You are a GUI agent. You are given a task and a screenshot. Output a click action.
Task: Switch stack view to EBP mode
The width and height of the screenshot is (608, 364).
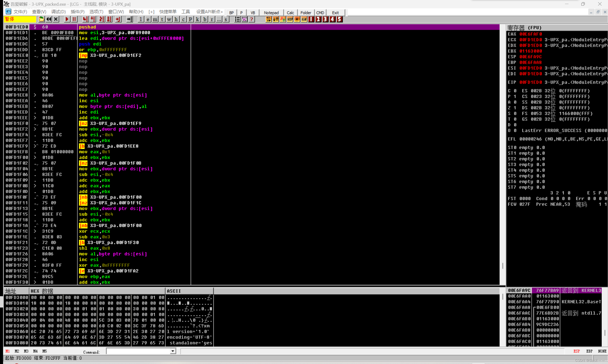pyautogui.click(x=589, y=351)
